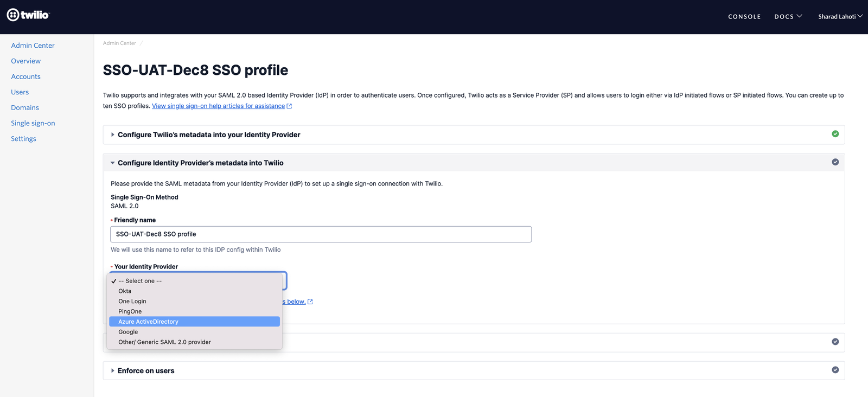Viewport: 868px width, 397px height.
Task: Go to Console from top navigation
Action: tap(744, 17)
